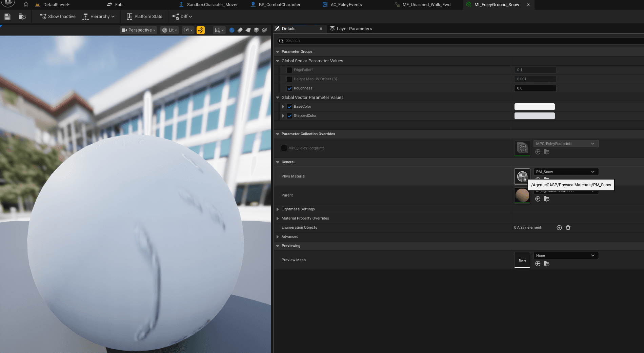Select custom preview mesh icon
This screenshot has width=644, height=353.
pyautogui.click(x=264, y=30)
